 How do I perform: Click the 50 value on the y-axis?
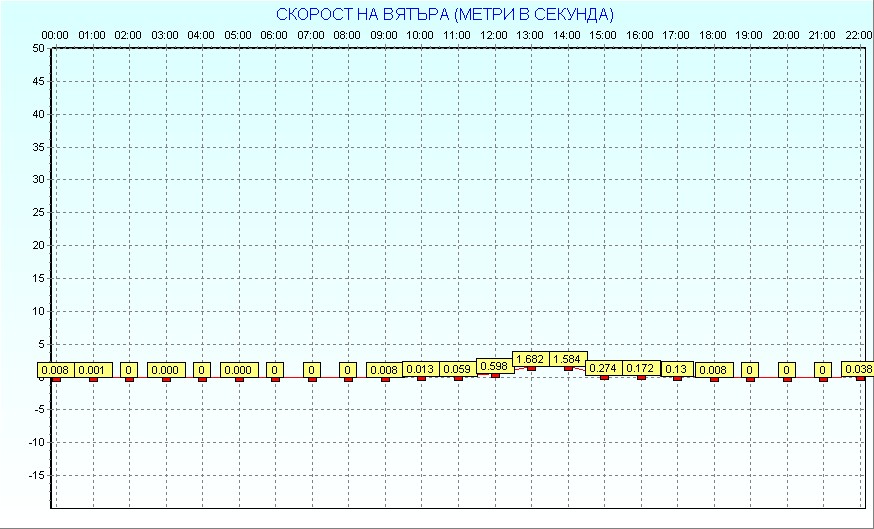(x=38, y=48)
